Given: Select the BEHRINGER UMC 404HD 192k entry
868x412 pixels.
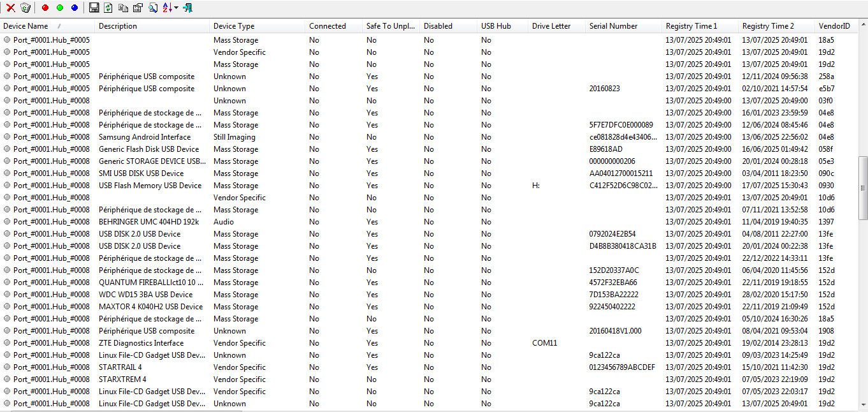Looking at the screenshot, I should 148,222.
